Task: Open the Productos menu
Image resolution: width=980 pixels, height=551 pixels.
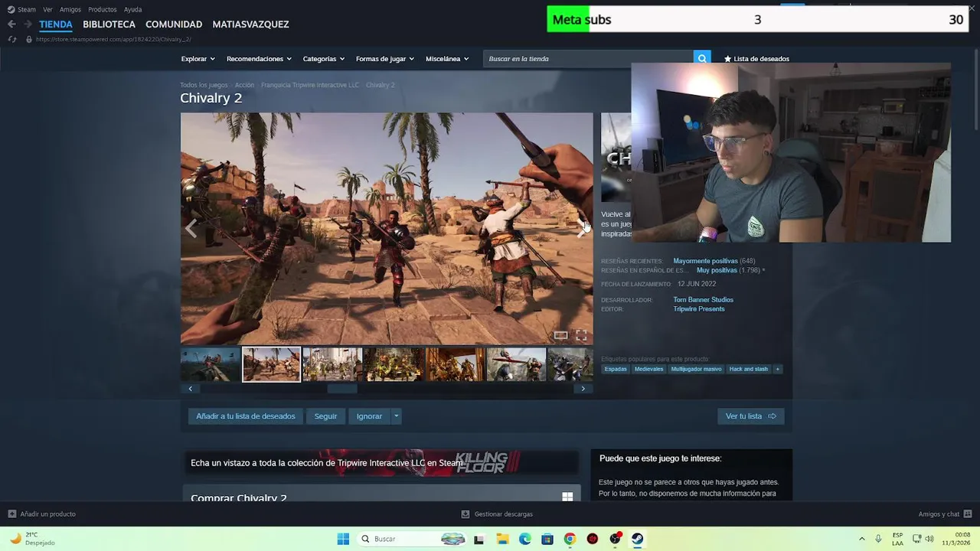Action: pos(103,9)
